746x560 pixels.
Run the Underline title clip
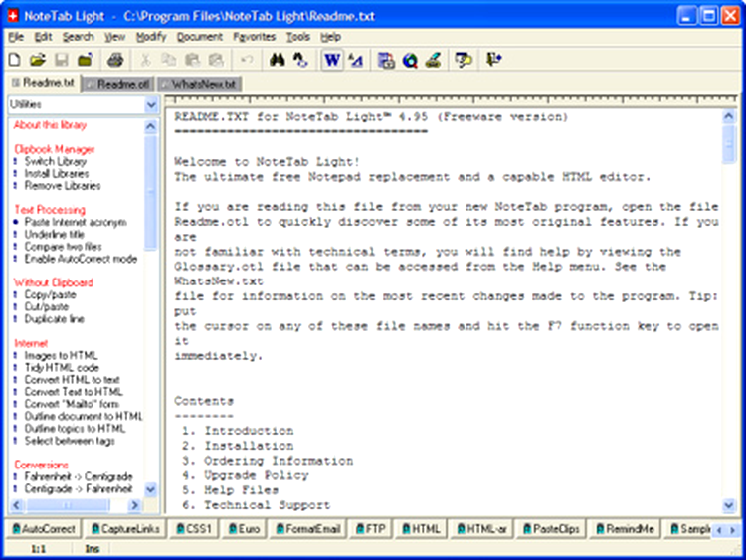pyautogui.click(x=54, y=235)
